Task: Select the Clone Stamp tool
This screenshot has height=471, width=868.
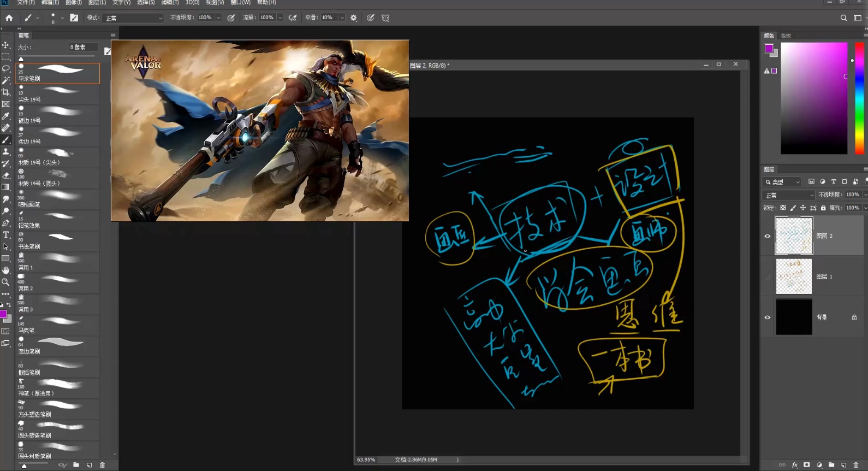Action: tap(5, 151)
